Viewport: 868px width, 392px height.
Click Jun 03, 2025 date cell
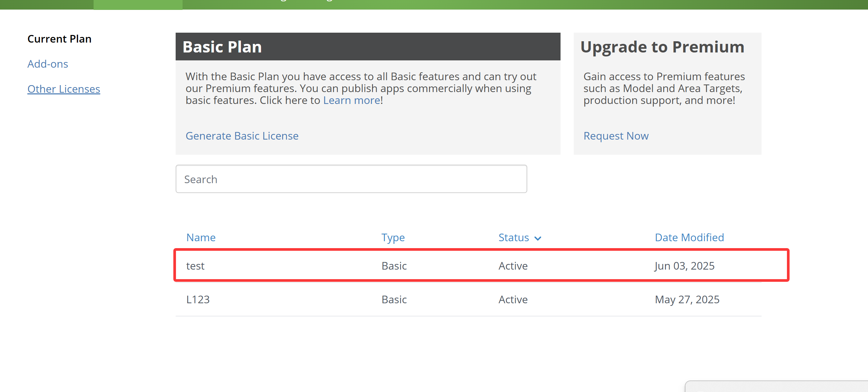pos(684,266)
